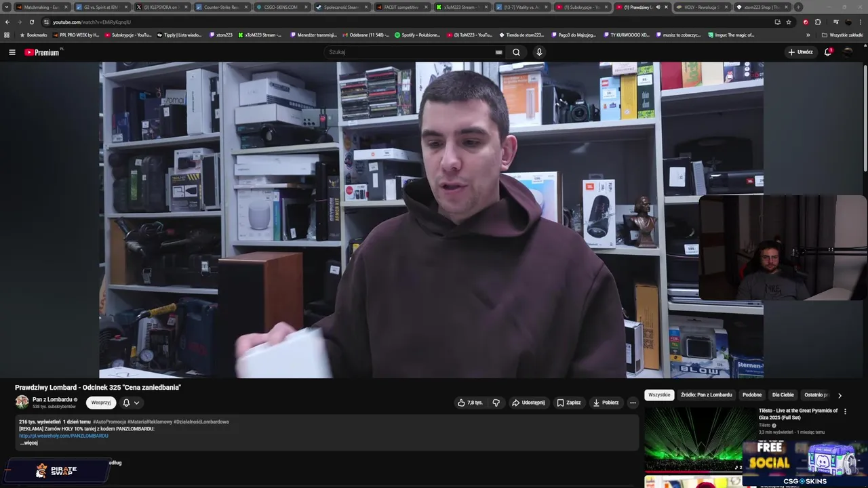Open Pan z Lombardu channel avatar

pyautogui.click(x=22, y=402)
